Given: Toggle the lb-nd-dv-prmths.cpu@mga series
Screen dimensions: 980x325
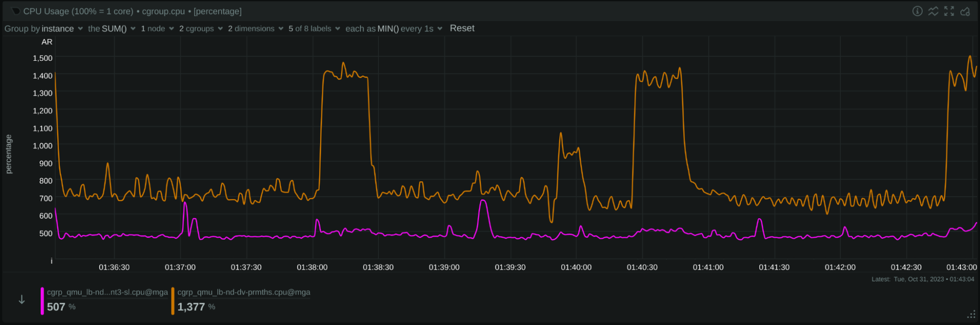Looking at the screenshot, I should point(244,292).
